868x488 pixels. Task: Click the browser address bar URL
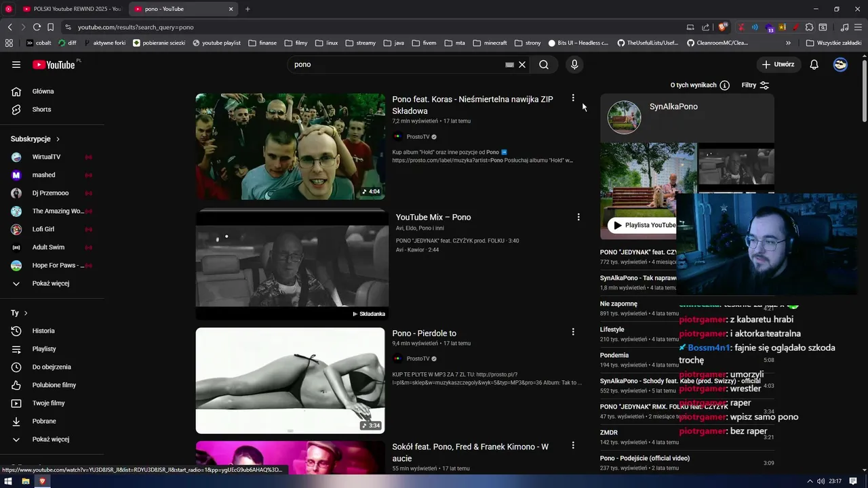136,27
